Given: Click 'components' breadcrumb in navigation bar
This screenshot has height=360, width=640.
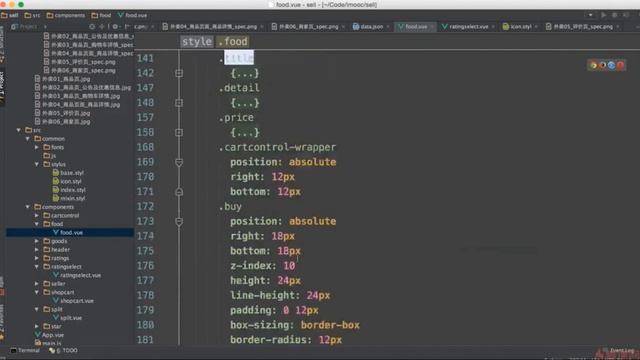Looking at the screenshot, I should coord(66,15).
